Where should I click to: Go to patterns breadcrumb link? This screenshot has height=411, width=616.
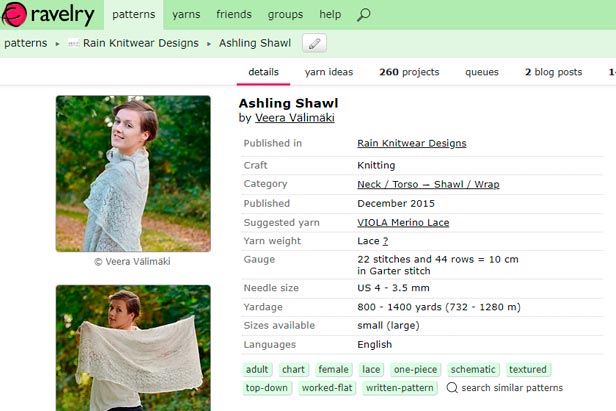26,43
